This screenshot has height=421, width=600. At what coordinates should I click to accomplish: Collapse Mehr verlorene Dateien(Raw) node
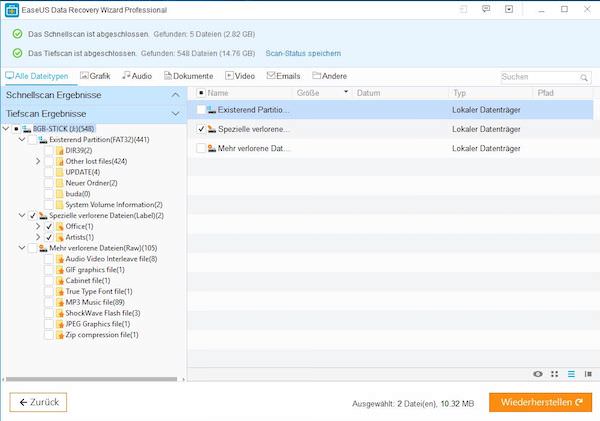[x=22, y=248]
